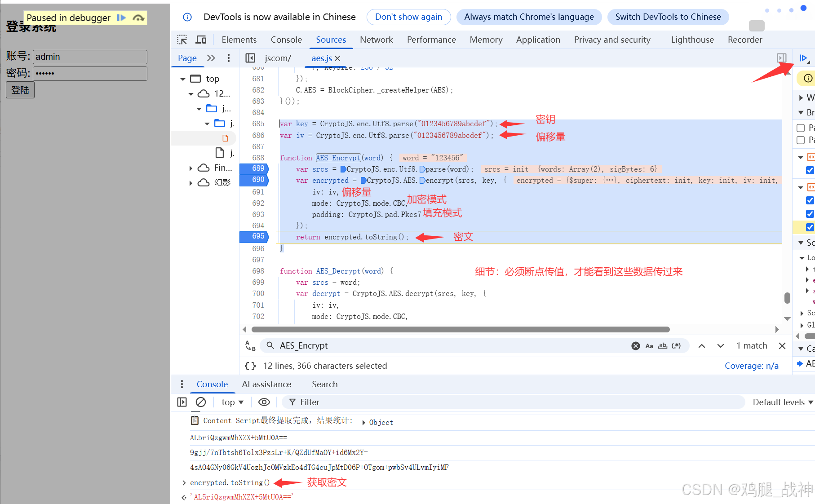Open the Network panel tab
Viewport: 815px width, 504px height.
click(376, 40)
